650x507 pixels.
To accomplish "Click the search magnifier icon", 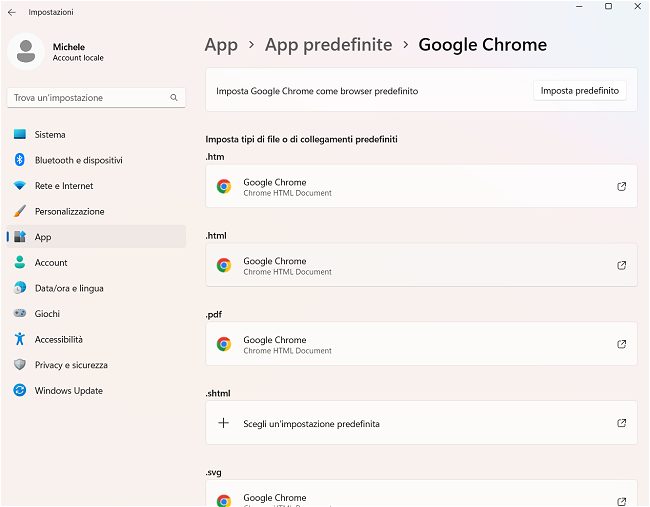I will [174, 97].
